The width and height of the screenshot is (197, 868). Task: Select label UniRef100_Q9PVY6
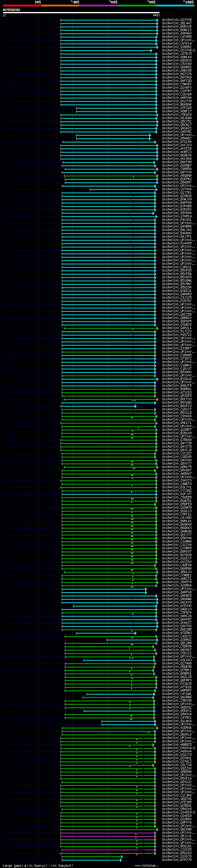tap(177, 822)
